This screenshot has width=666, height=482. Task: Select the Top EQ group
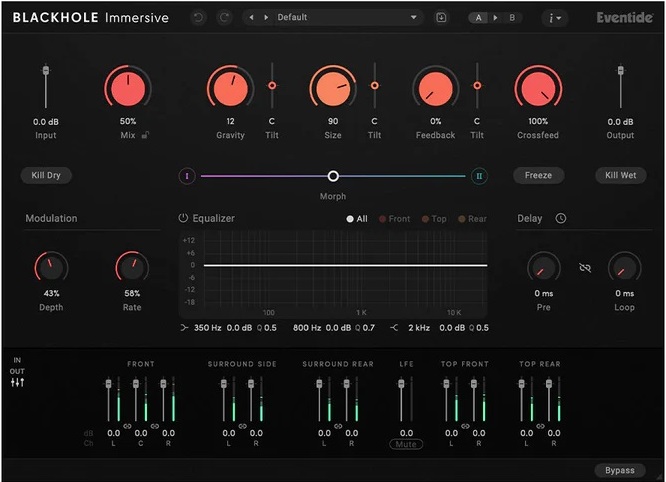434,219
